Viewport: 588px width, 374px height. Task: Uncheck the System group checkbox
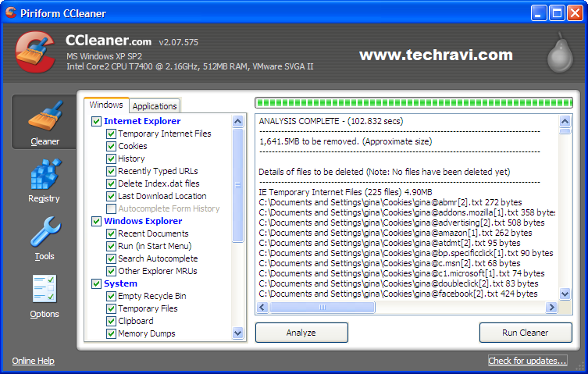coord(96,283)
